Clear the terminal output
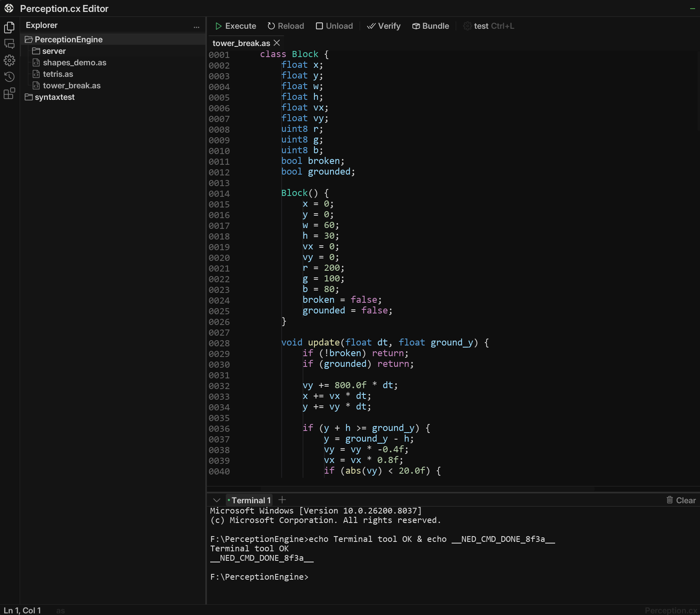Screen dimensions: 700x615 (681, 500)
